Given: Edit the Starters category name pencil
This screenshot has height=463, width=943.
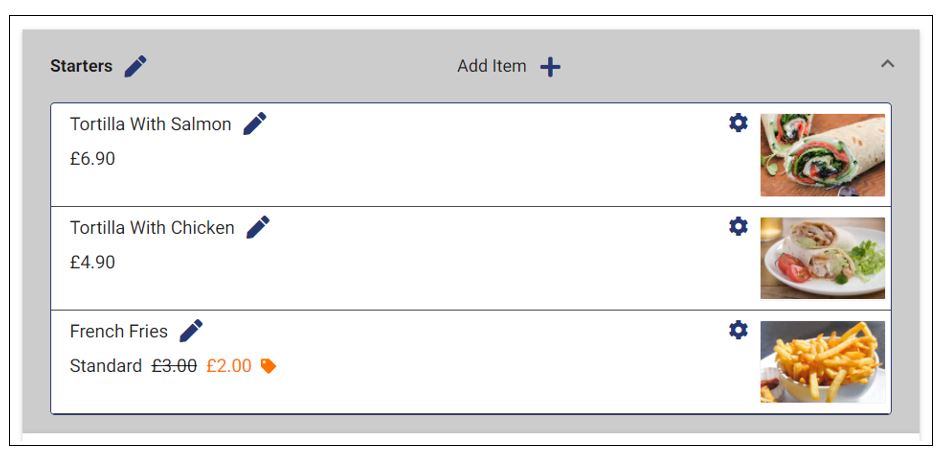Looking at the screenshot, I should point(135,66).
